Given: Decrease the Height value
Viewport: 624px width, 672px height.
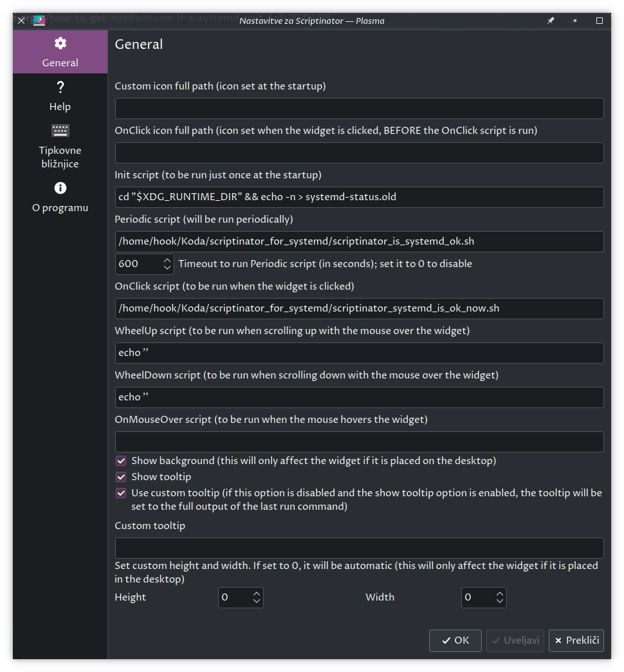Looking at the screenshot, I should (257, 601).
